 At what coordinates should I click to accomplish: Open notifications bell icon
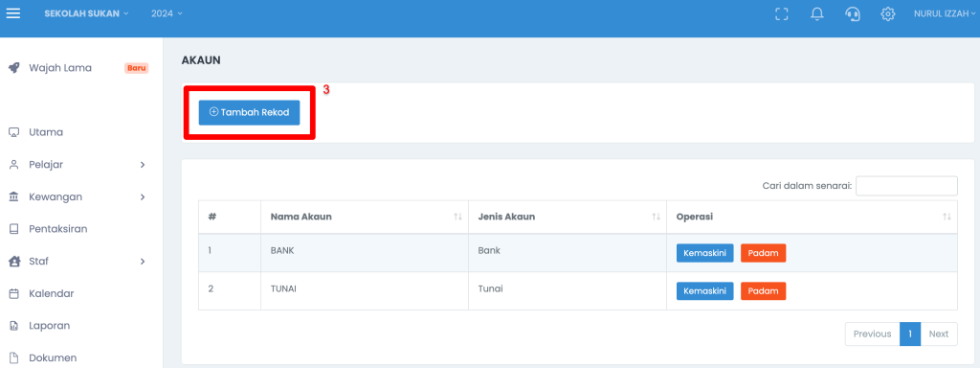(x=817, y=13)
